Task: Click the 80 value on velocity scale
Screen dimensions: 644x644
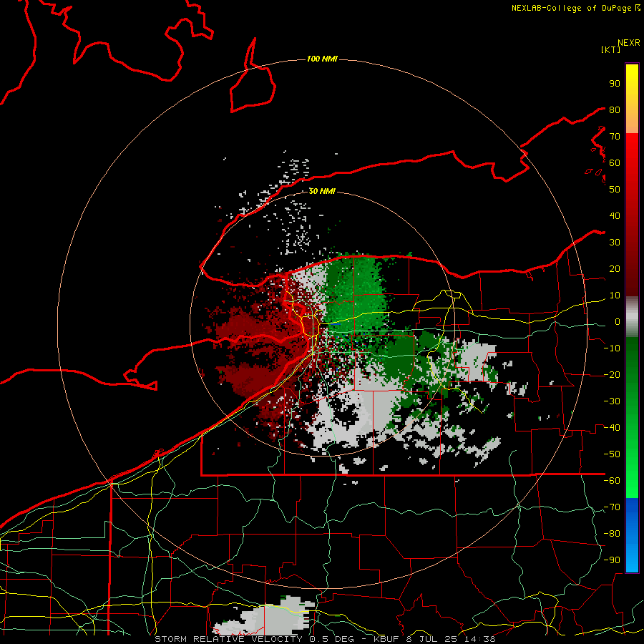Action: coord(615,109)
